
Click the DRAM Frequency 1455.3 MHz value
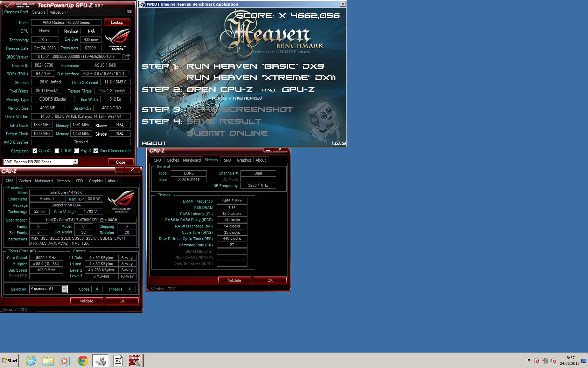pos(232,201)
